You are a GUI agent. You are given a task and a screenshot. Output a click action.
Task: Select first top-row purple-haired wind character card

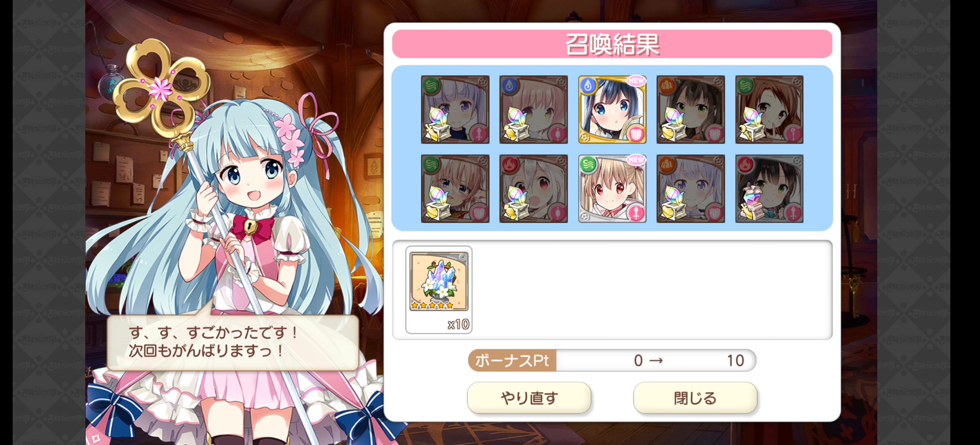click(455, 109)
